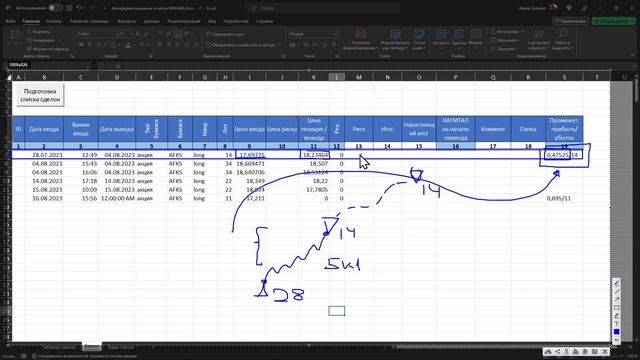Switch to the Разработчик tab
This screenshot has width=640, height=360.
[236, 21]
